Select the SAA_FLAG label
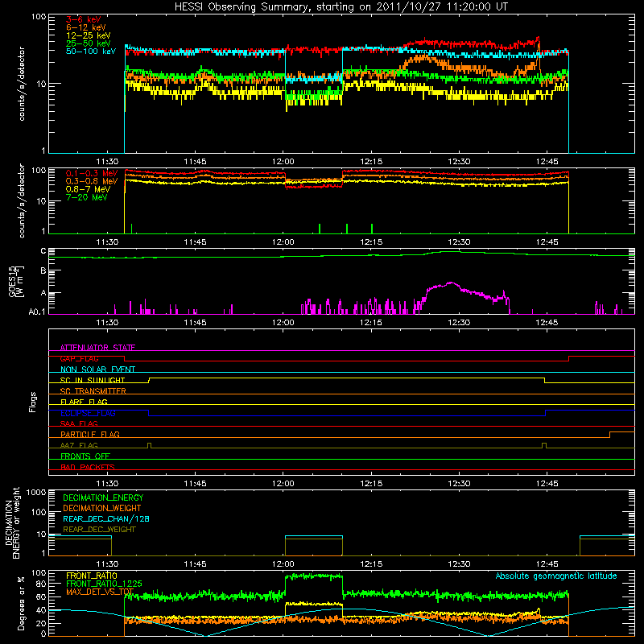This screenshot has width=644, height=644. (x=79, y=423)
